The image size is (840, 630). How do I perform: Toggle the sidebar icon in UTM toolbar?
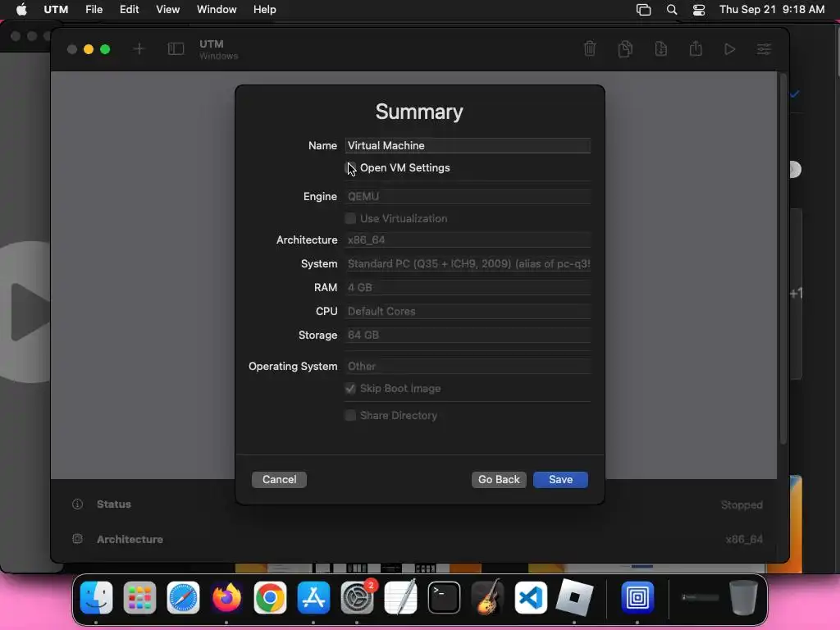(176, 49)
